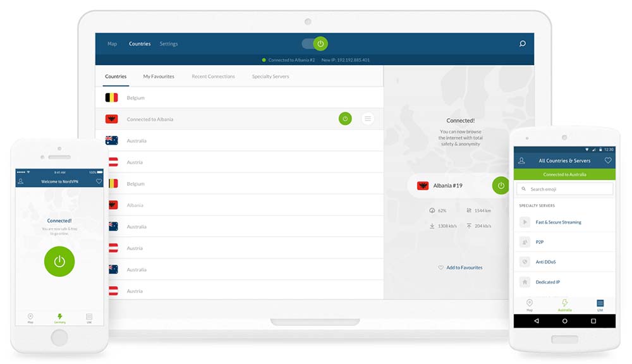This screenshot has width=632, height=364.
Task: Click the server load icon beside 62%
Action: coord(432,210)
